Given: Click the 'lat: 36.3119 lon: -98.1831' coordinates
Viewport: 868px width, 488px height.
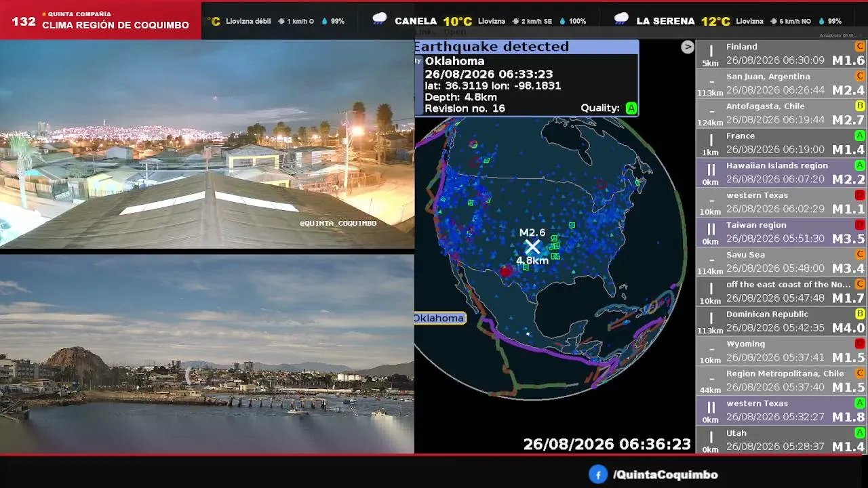Looking at the screenshot, I should tap(492, 86).
